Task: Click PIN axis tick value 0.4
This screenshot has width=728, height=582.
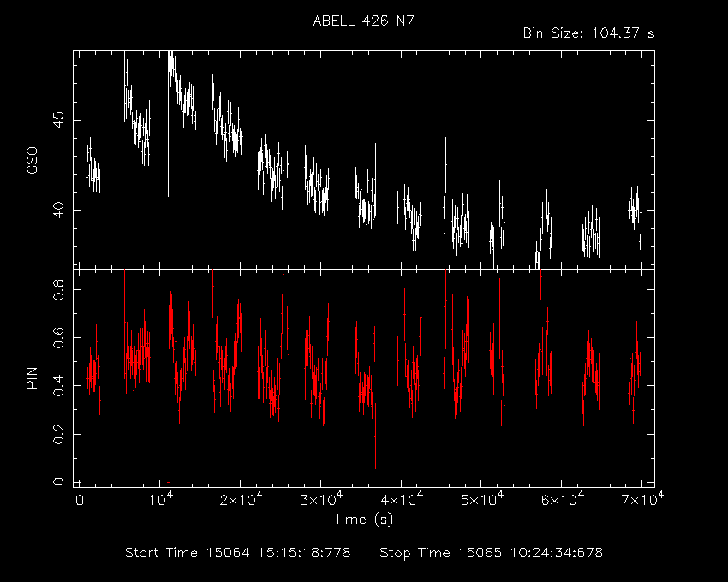Action: click(58, 386)
